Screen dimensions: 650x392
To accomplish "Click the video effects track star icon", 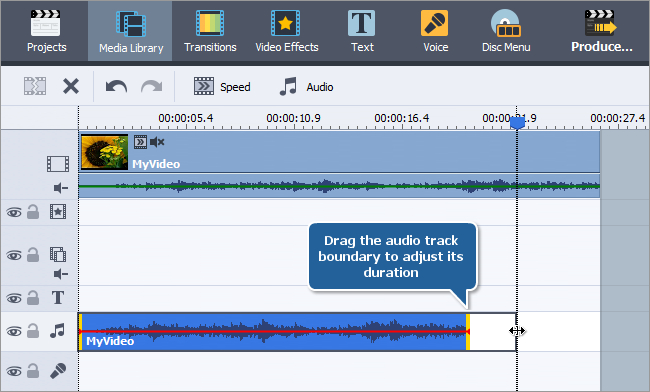I will point(58,211).
